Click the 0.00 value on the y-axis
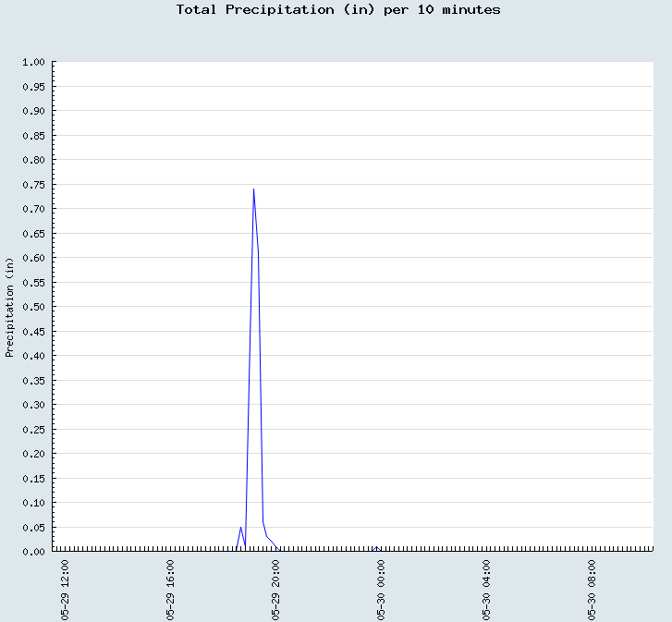The image size is (672, 622). pyautogui.click(x=33, y=552)
